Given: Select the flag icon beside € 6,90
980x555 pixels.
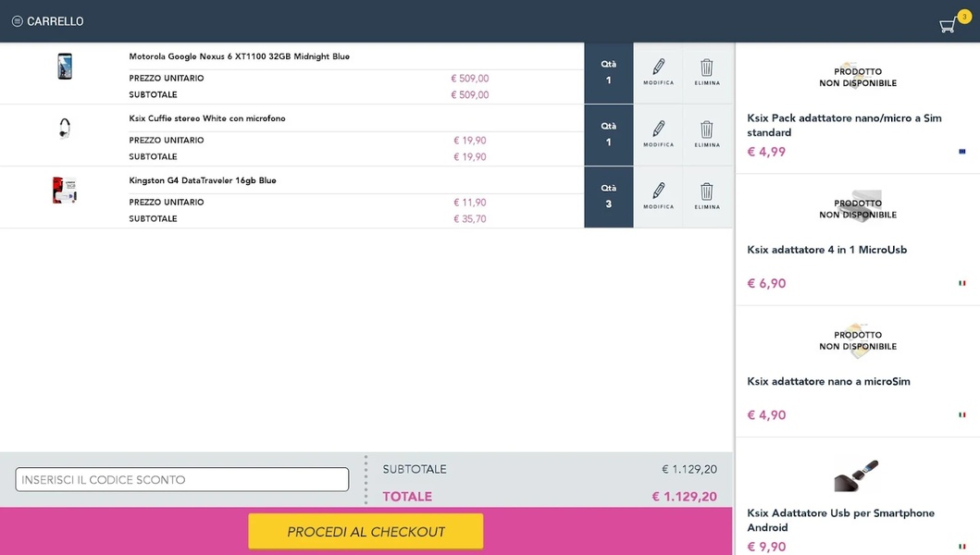Looking at the screenshot, I should pos(961,283).
